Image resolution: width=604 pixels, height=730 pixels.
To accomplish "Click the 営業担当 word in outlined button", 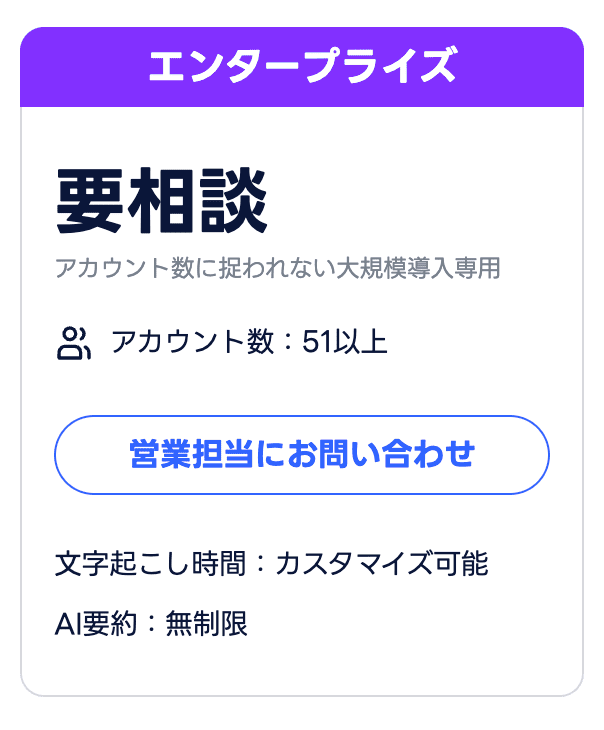I will pyautogui.click(x=191, y=454).
